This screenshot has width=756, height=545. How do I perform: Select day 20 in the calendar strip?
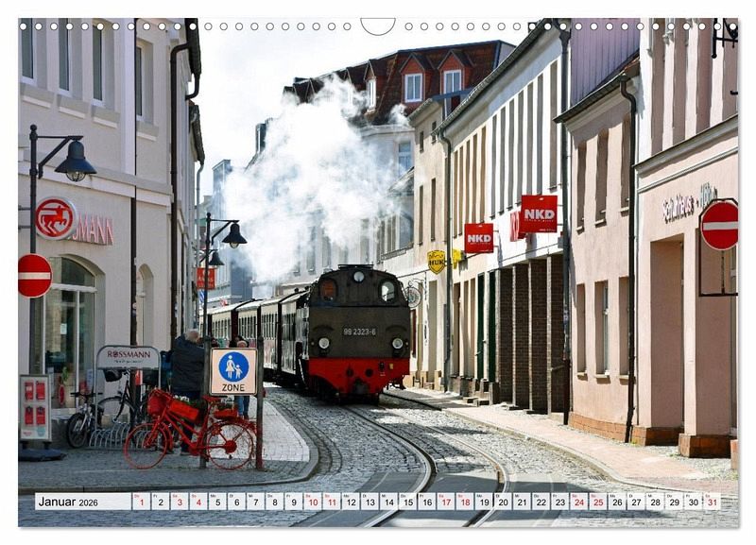click(x=504, y=502)
